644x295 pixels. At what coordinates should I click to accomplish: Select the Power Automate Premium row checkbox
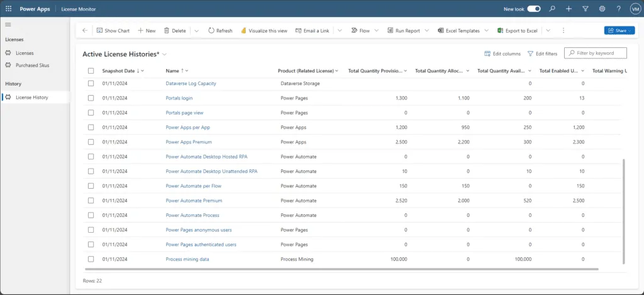pyautogui.click(x=91, y=201)
